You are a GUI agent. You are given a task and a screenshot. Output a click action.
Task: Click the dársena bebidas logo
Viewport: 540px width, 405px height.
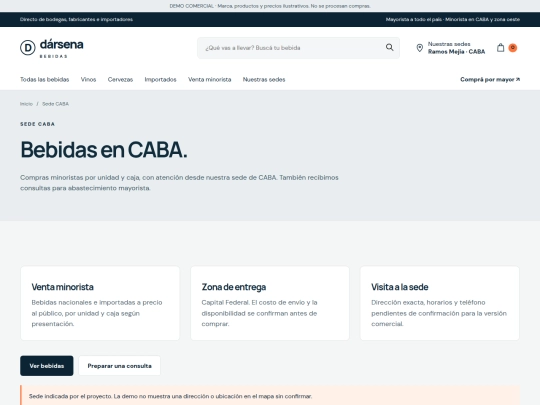click(52, 48)
